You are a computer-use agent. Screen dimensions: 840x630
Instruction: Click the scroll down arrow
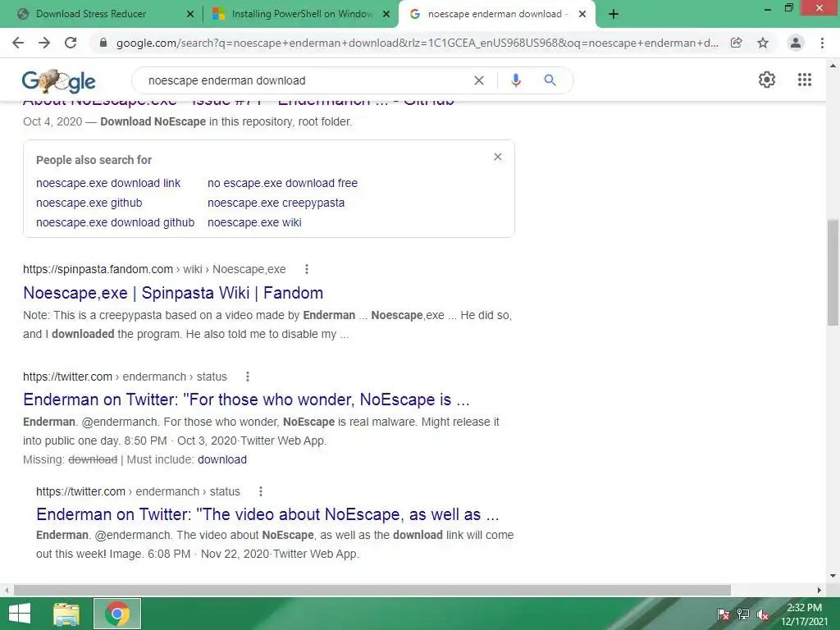pyautogui.click(x=833, y=576)
